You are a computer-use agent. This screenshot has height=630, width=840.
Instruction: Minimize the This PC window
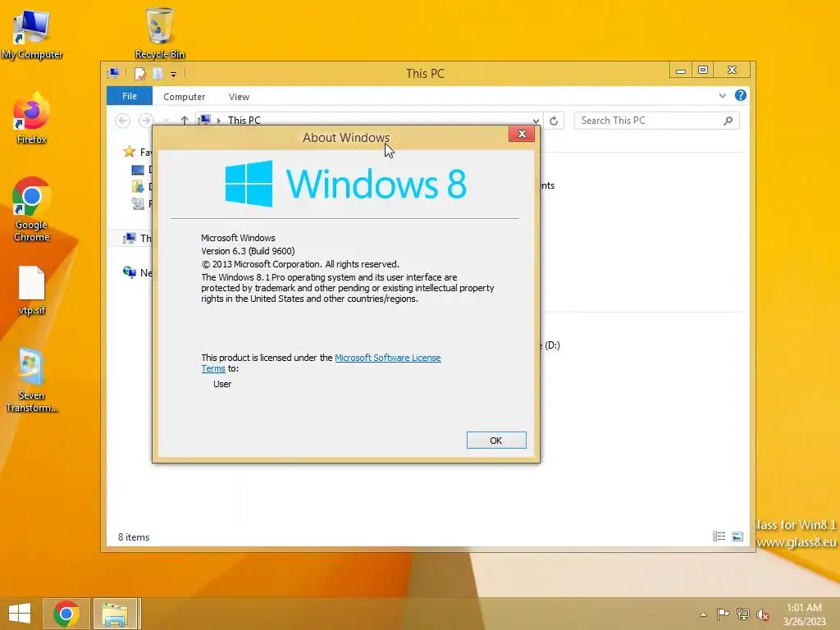coord(680,71)
